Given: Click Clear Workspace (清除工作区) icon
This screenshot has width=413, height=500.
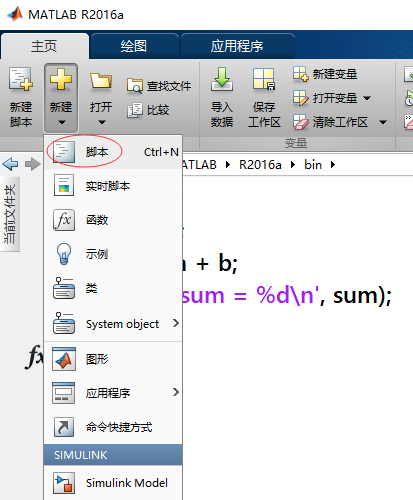Looking at the screenshot, I should pos(301,122).
